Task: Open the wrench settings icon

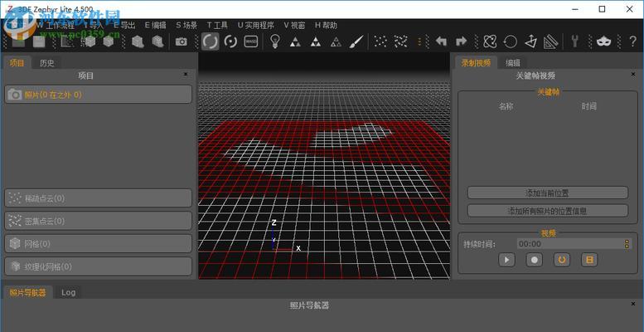Action: [x=575, y=41]
